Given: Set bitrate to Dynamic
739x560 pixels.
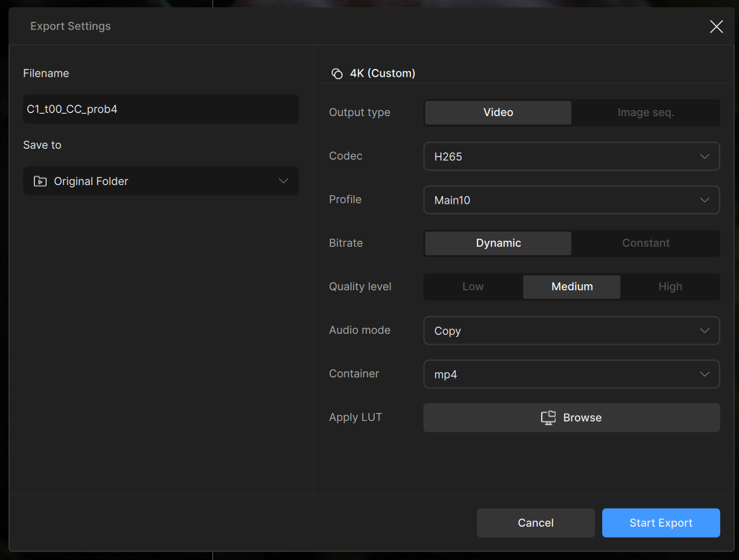Looking at the screenshot, I should (498, 243).
